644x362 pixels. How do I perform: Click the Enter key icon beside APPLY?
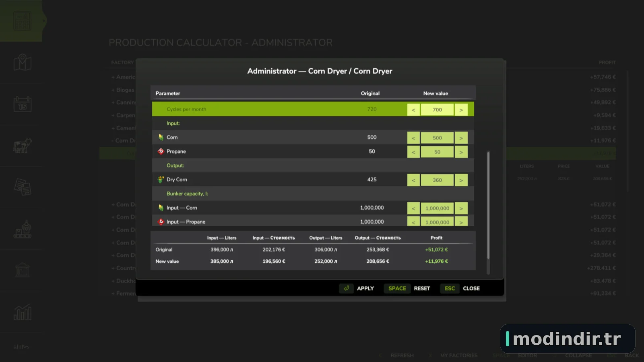click(x=346, y=288)
